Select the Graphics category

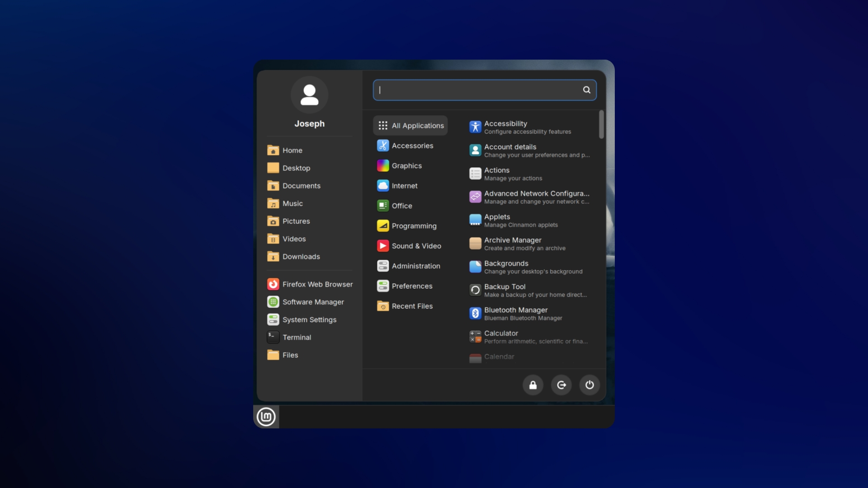click(410, 166)
